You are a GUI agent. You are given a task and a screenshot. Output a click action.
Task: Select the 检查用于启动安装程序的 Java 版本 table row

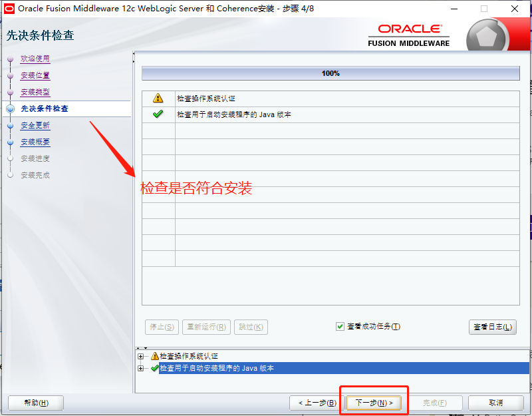coord(331,114)
